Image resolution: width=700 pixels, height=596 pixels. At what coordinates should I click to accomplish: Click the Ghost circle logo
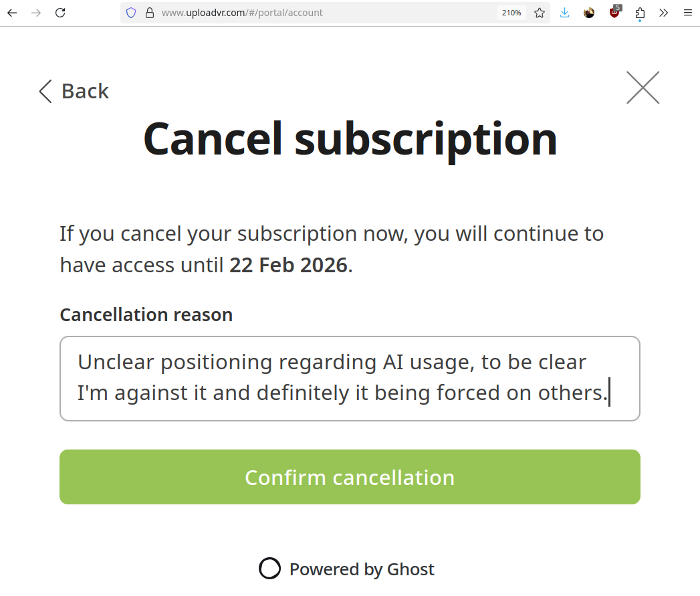pyautogui.click(x=269, y=569)
